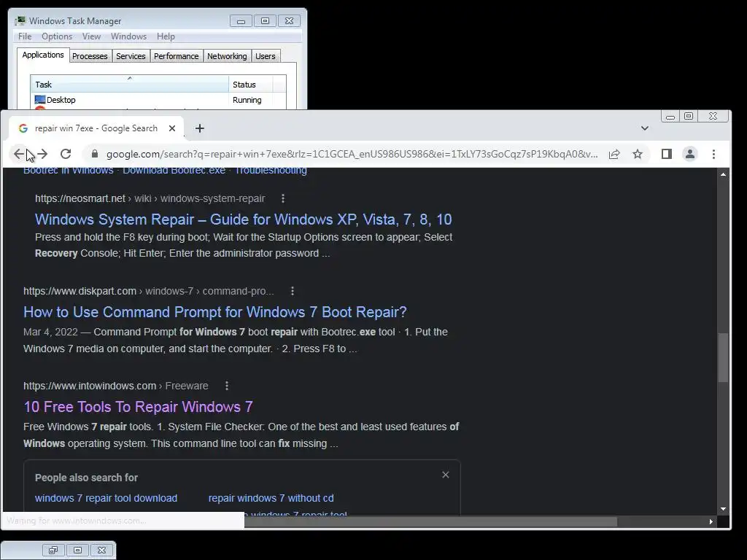Screen dimensions: 747x560
Task: Open 'How to Use Command Prompt' link
Action: click(215, 312)
